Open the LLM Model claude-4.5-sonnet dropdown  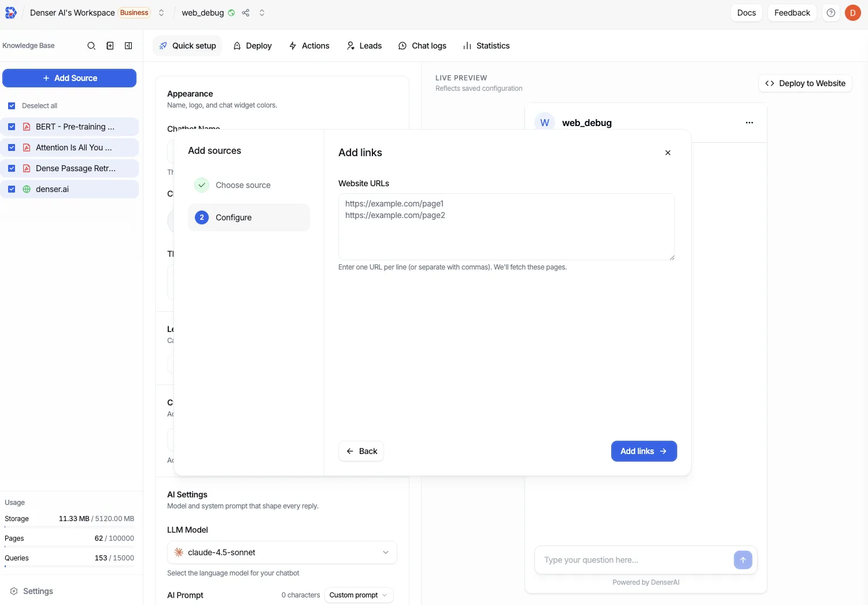coord(282,552)
